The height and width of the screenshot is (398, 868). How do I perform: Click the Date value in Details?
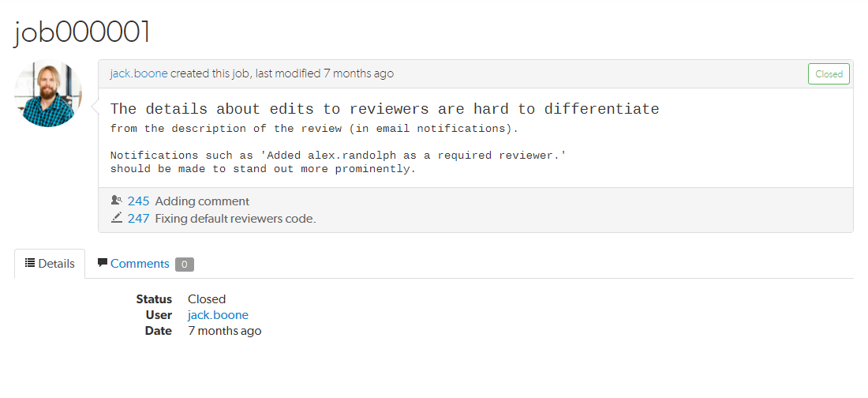pyautogui.click(x=224, y=331)
